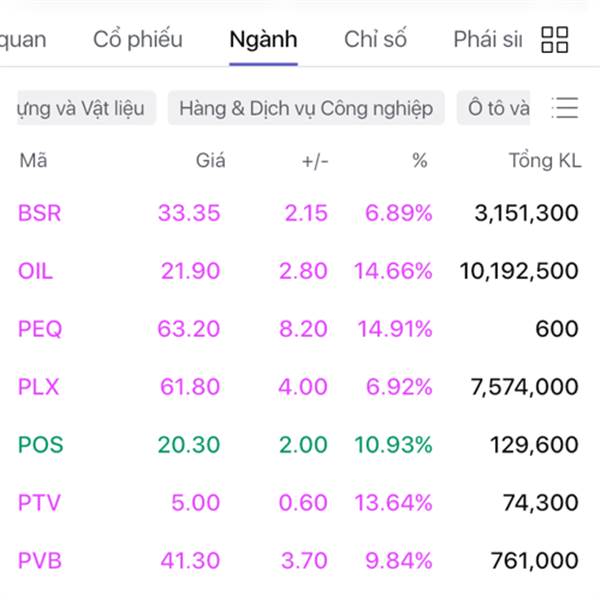View the PVB stock row
600x600 pixels.
point(40,561)
